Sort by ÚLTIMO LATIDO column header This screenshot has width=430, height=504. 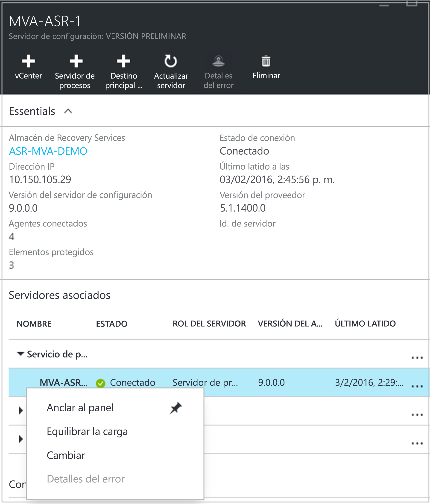click(x=365, y=324)
